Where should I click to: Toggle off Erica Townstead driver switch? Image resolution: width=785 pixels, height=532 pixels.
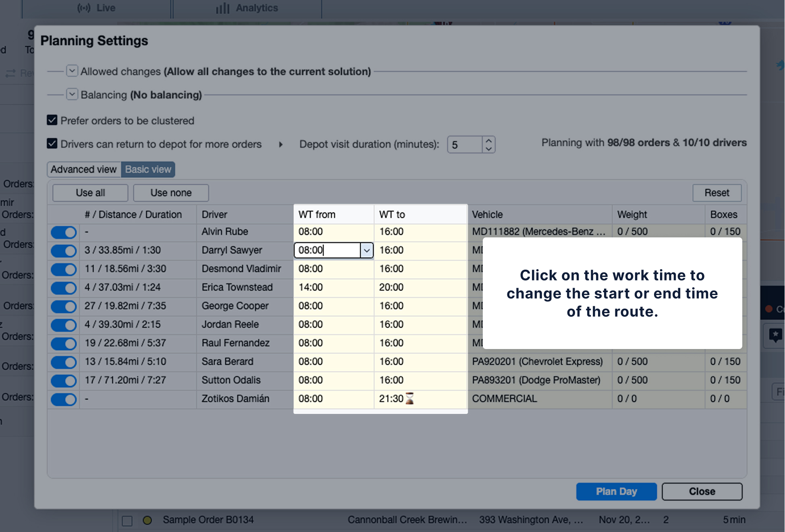[64, 288]
